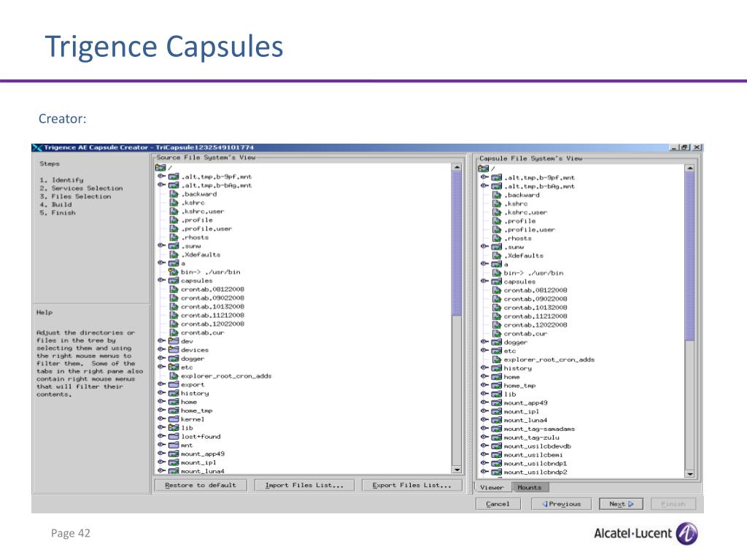This screenshot has width=747, height=560.
Task: Expand the .sunw folder in Source view
Action: [161, 245]
